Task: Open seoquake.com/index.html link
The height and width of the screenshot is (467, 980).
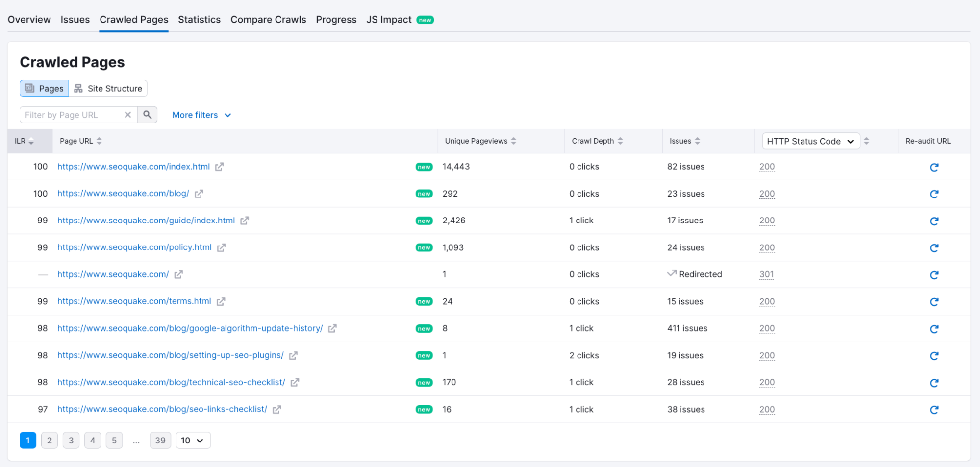Action: coord(133,167)
